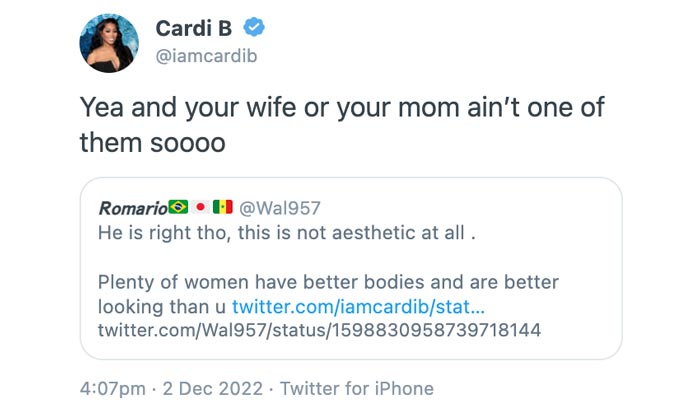Click "He is right tho" quoted line
700x420 pixels.
coord(285,232)
